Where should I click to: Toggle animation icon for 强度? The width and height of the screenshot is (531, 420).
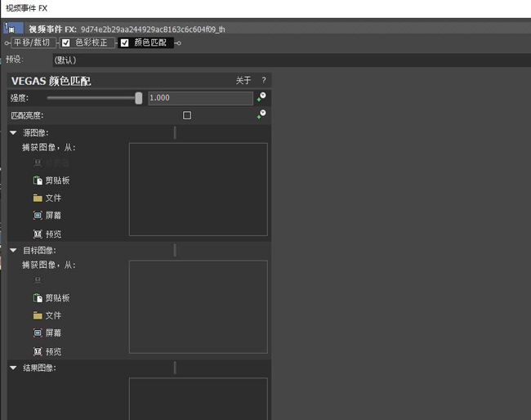coord(261,97)
